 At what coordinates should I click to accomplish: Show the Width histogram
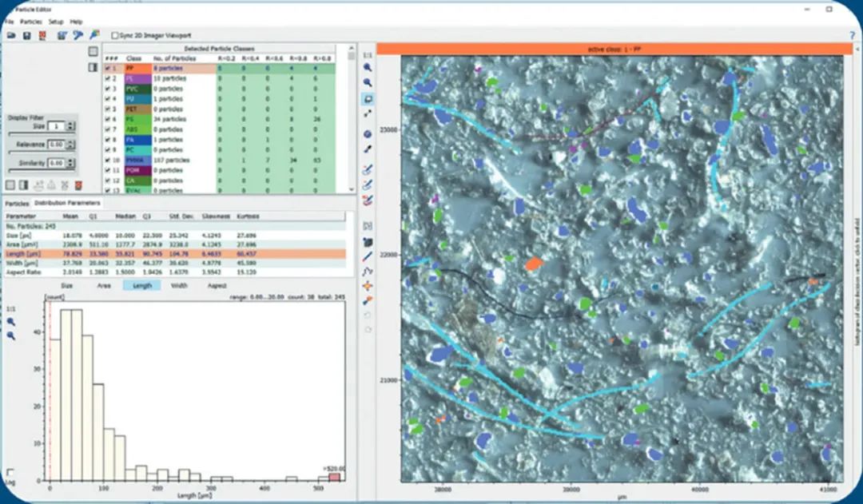[178, 285]
